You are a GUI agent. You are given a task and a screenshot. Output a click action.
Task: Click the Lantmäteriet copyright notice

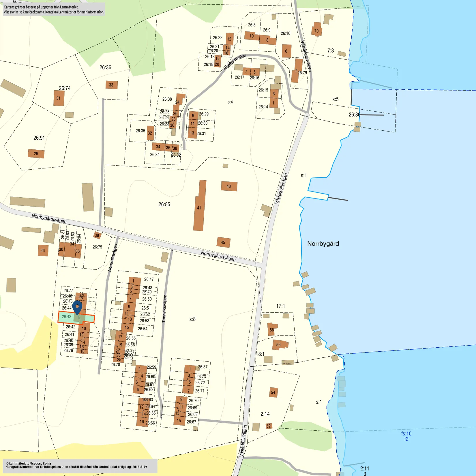(76, 465)
